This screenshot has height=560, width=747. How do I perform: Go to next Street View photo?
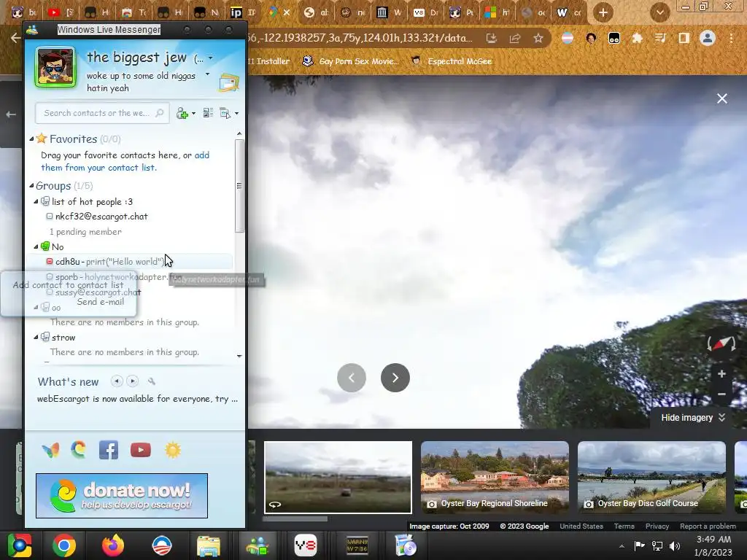point(395,378)
